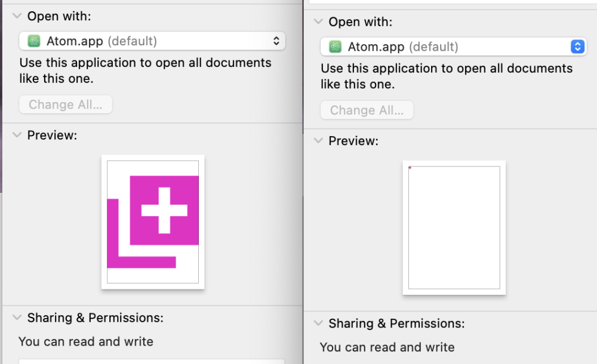Collapse Sharing & Permissions in the left panel
Screen dimensions: 597x364
(x=17, y=318)
